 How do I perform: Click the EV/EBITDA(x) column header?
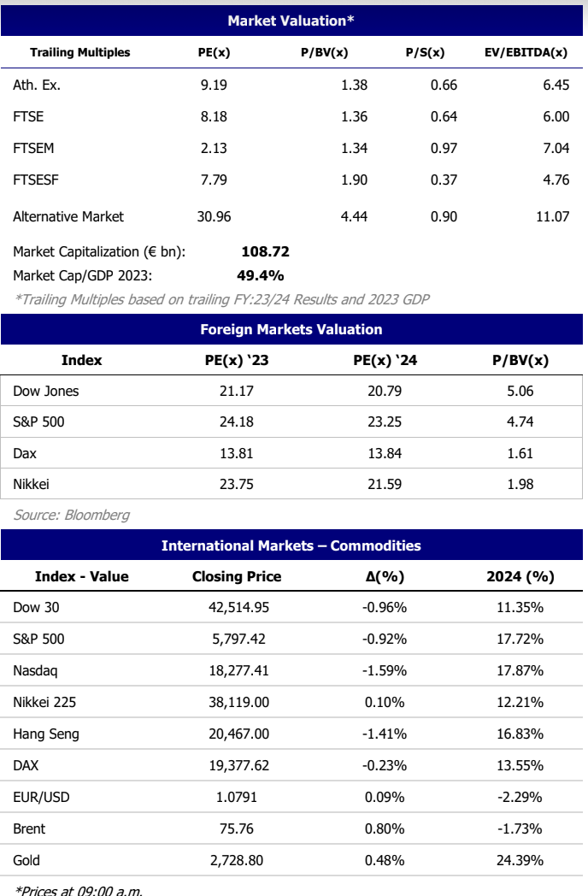point(526,53)
